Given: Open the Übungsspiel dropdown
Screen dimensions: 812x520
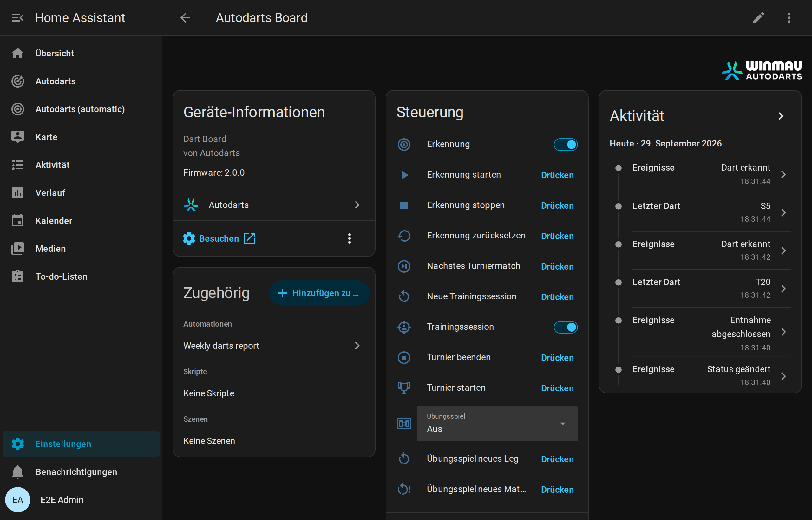Looking at the screenshot, I should pyautogui.click(x=497, y=423).
